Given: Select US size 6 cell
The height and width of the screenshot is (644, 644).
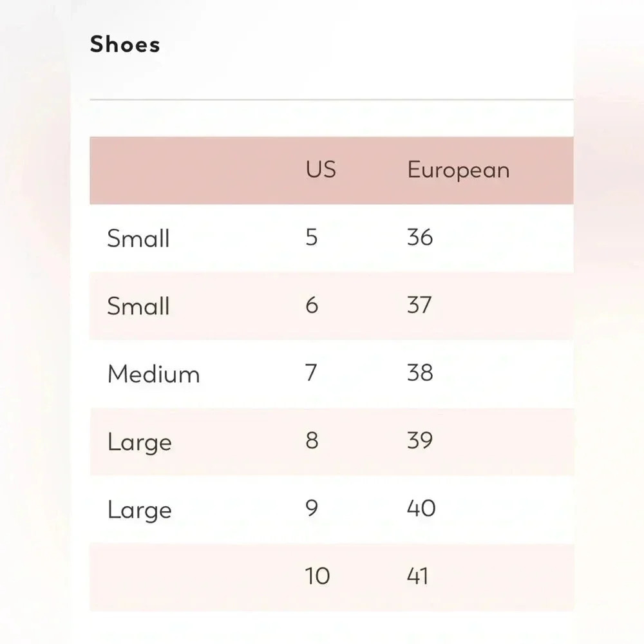Looking at the screenshot, I should [312, 305].
